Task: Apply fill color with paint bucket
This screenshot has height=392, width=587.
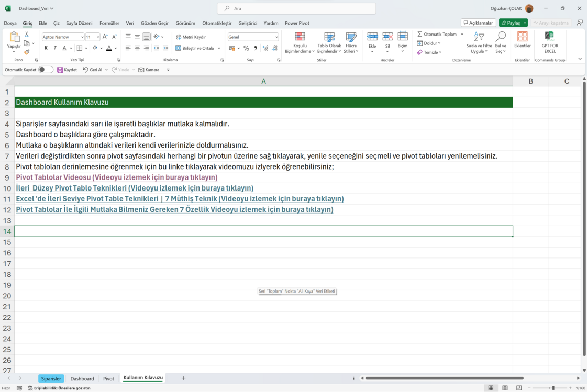Action: click(x=95, y=48)
